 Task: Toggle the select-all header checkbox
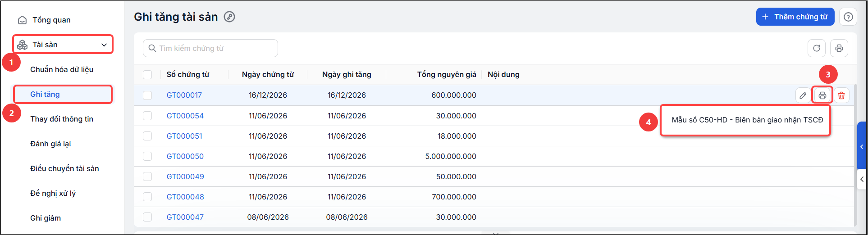[147, 75]
